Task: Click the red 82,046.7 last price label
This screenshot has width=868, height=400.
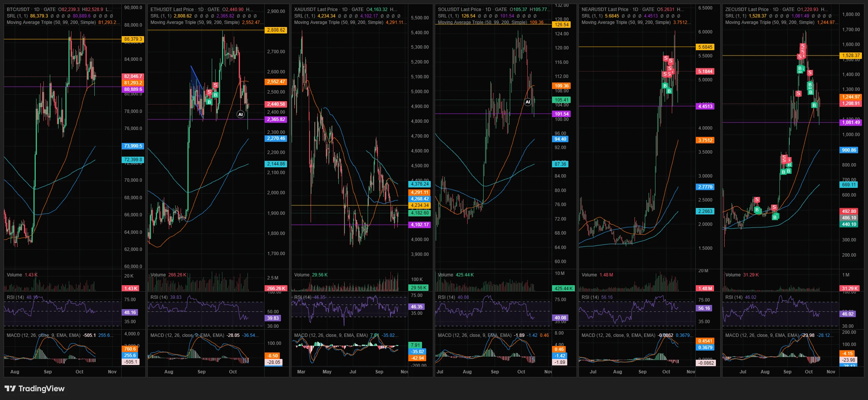Action: point(133,76)
